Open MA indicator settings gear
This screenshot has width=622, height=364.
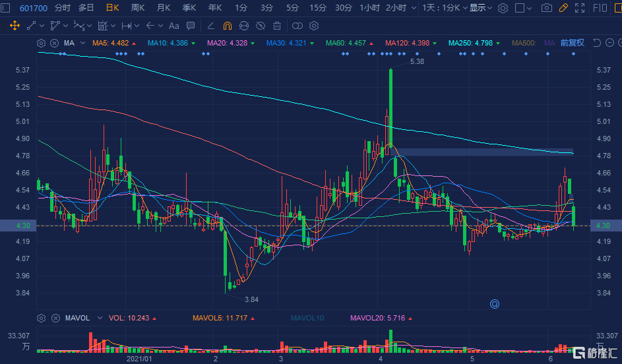pyautogui.click(x=42, y=44)
